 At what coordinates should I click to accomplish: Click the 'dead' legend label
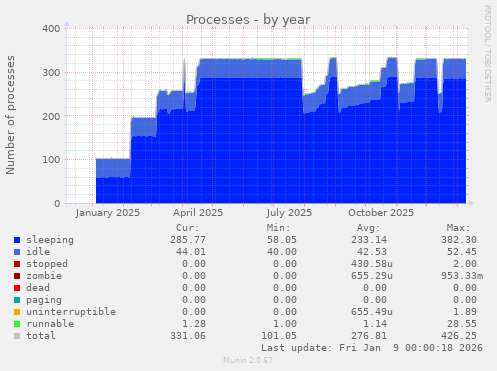pos(38,288)
